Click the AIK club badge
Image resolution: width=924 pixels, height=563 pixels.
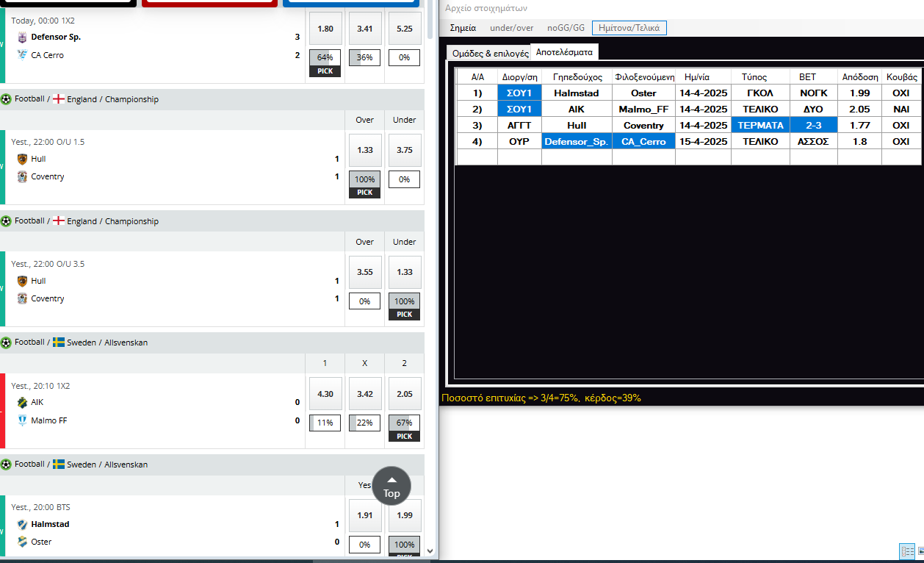(x=22, y=403)
